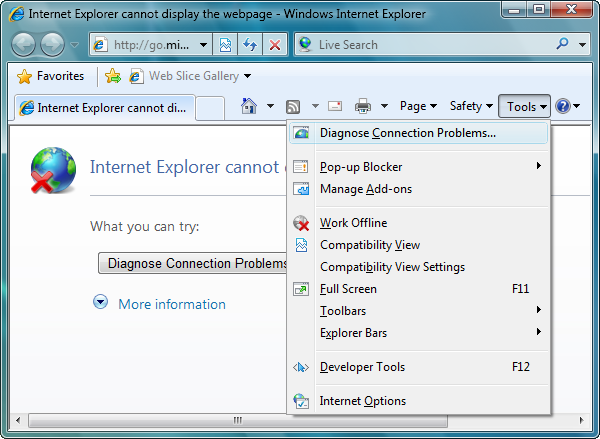Open Developer Tools from menu
Image resolution: width=600 pixels, height=439 pixels.
click(x=419, y=367)
